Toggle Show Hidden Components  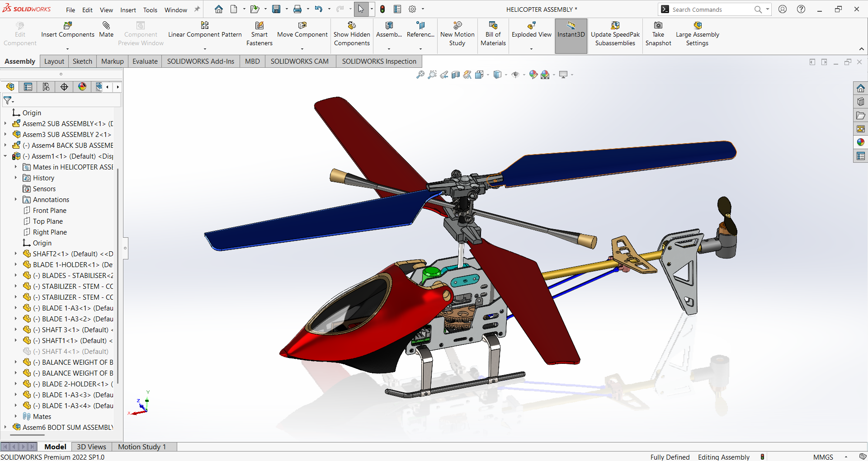[352, 34]
